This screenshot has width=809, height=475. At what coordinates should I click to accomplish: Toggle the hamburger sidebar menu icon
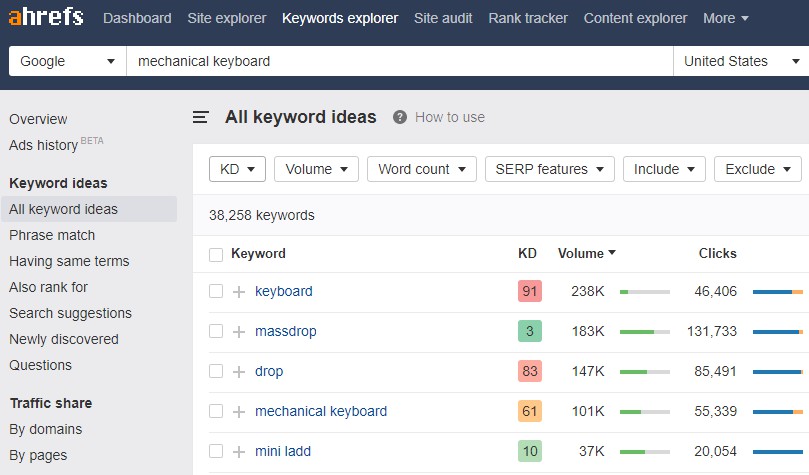point(201,117)
